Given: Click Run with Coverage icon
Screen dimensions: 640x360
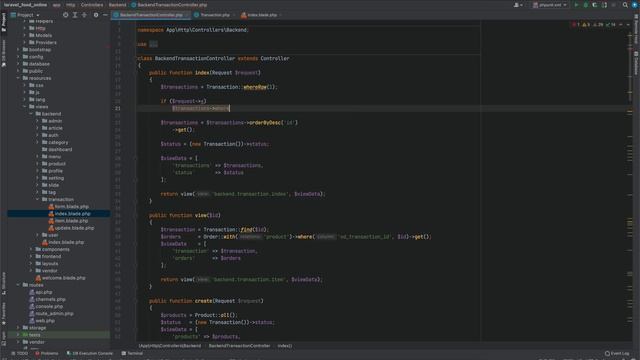Looking at the screenshot, I should [x=595, y=5].
